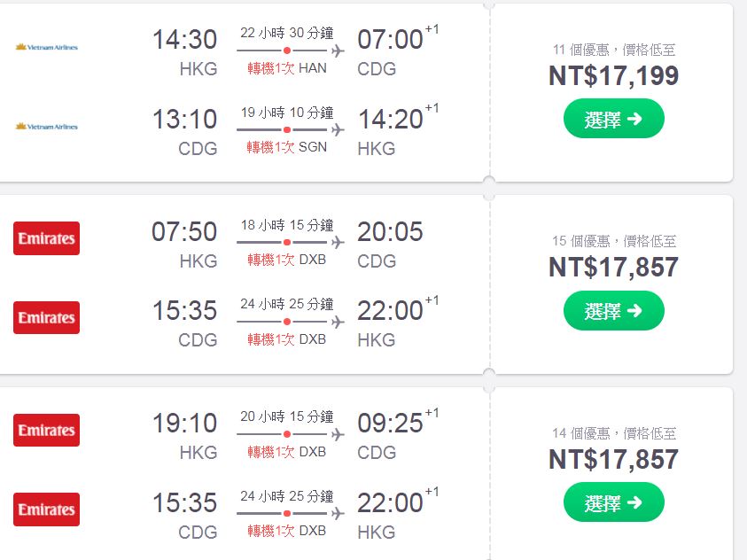Click airplane icon on 18 hour 15 minute flight
The image size is (747, 560).
(338, 243)
